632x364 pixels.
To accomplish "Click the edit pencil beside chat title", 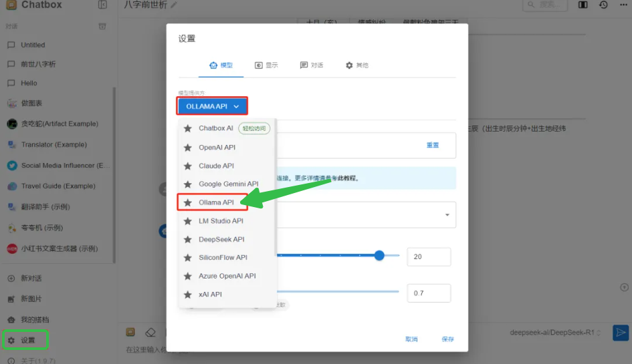I will 174,5.
